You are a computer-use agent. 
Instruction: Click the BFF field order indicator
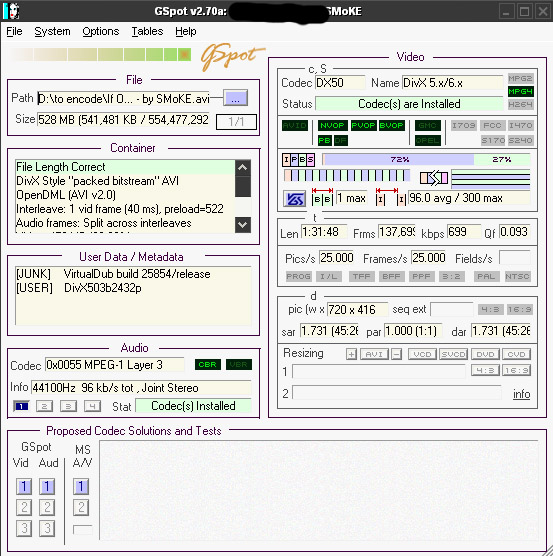(x=391, y=277)
